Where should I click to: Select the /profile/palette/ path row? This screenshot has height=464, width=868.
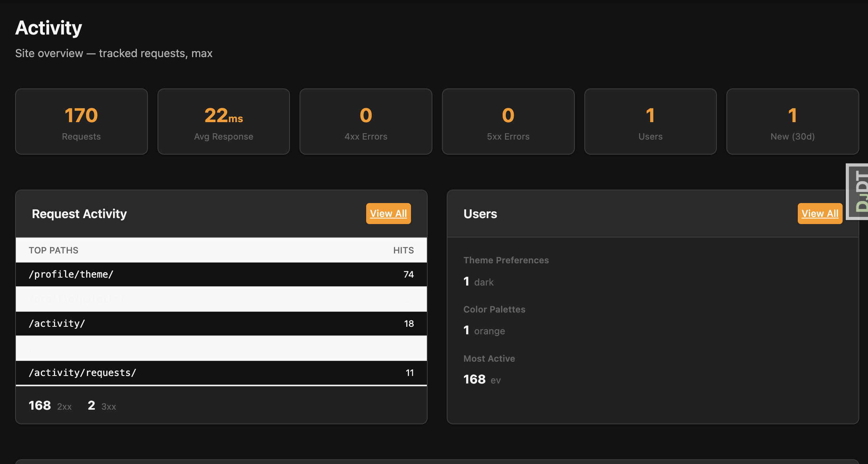(221, 299)
